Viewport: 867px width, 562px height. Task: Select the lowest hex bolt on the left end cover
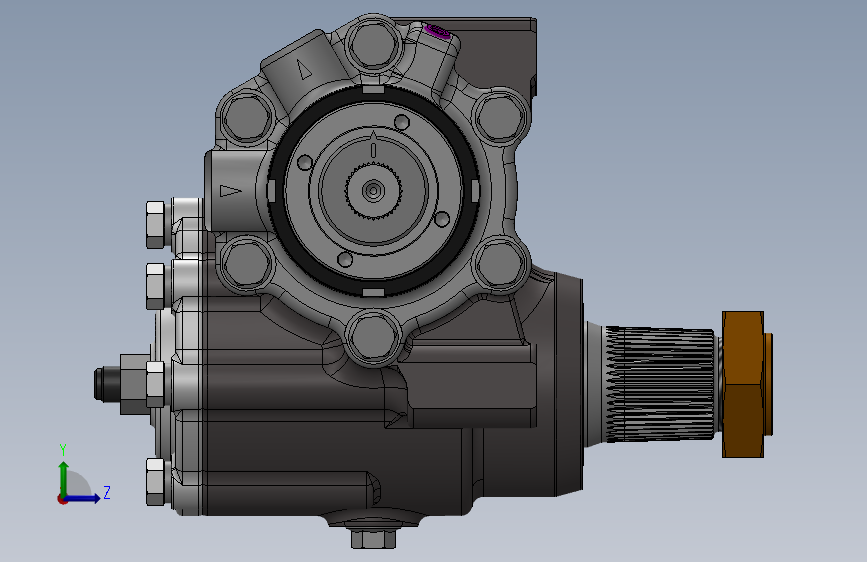155,482
